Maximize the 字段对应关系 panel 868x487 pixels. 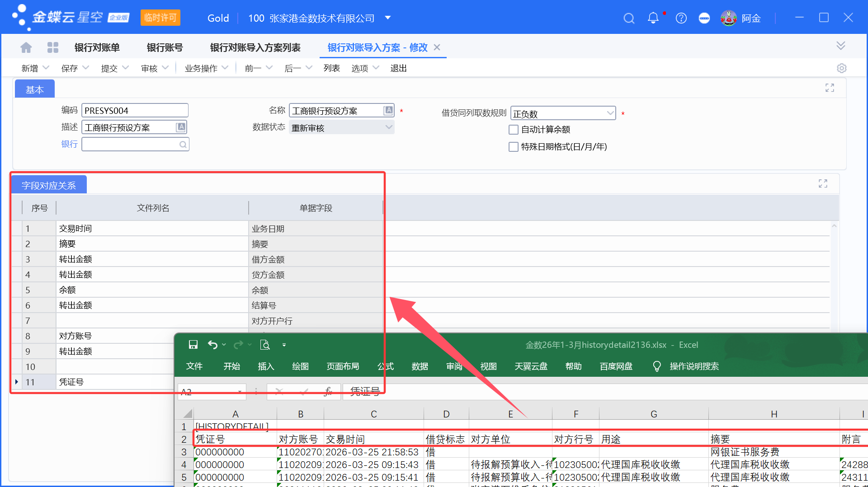[823, 183]
